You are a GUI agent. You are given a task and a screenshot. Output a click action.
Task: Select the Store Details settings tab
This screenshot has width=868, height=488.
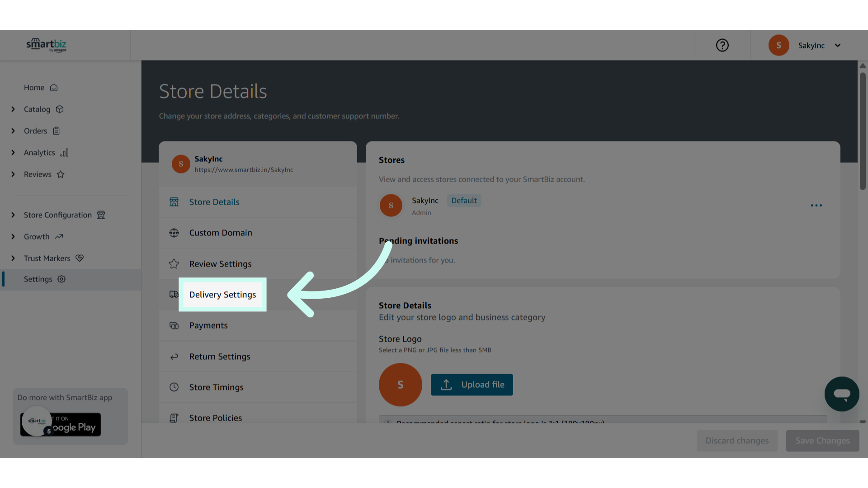tap(258, 202)
